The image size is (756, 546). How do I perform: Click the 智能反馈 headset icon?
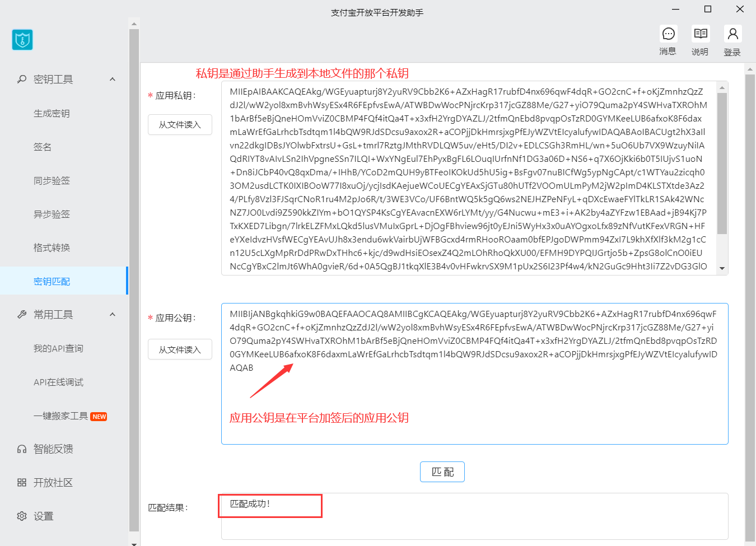(x=22, y=449)
